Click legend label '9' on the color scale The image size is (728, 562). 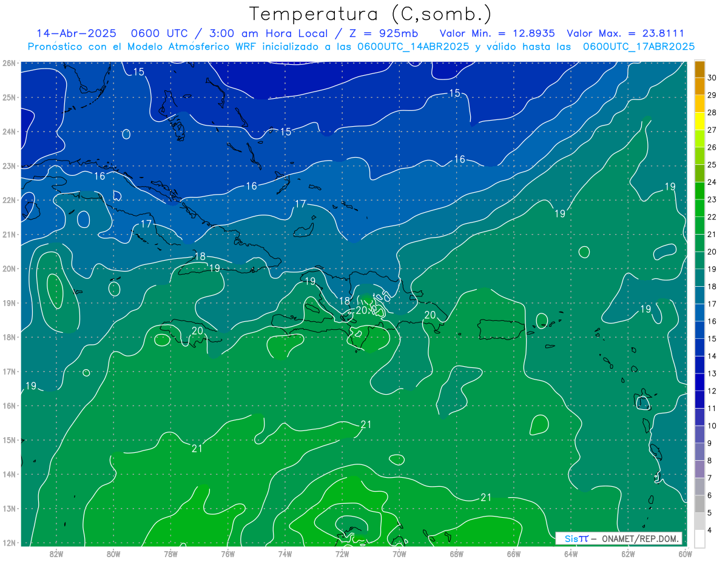pos(710,443)
